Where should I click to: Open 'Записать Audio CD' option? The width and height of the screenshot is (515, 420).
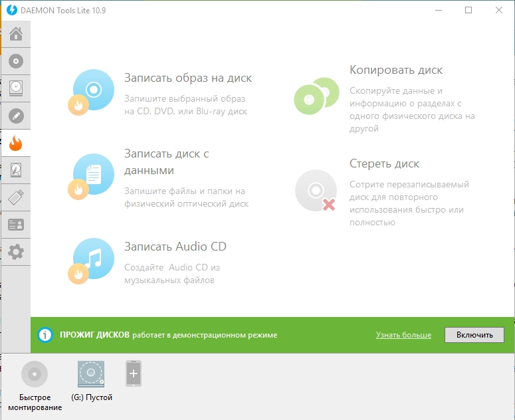coord(175,247)
